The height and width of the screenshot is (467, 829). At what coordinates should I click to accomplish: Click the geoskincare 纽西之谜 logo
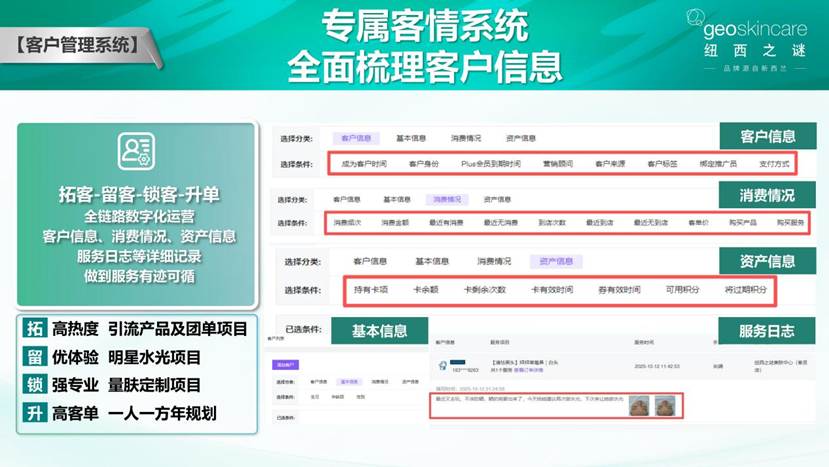click(x=748, y=40)
